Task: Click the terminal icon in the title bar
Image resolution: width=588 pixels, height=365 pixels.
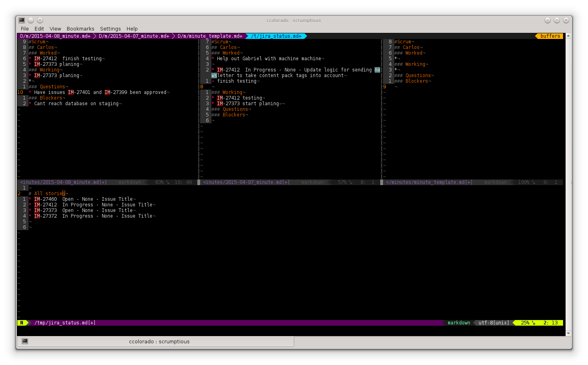Action: coord(22,20)
